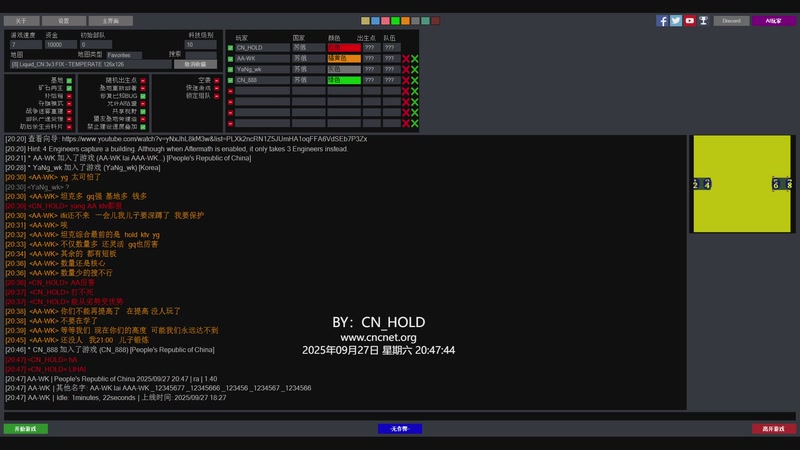This screenshot has width=800, height=450.
Task: Pick the orange chat color swatch
Action: click(x=405, y=21)
